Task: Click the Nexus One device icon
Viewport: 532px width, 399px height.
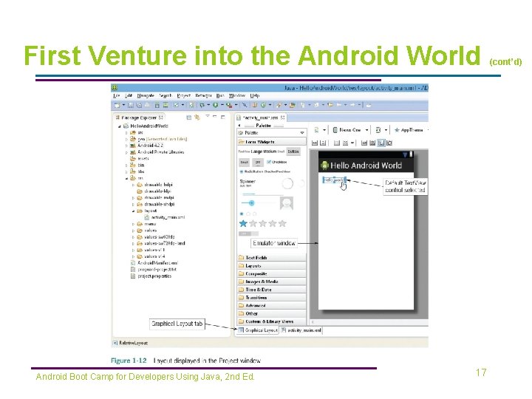Action: pos(335,130)
